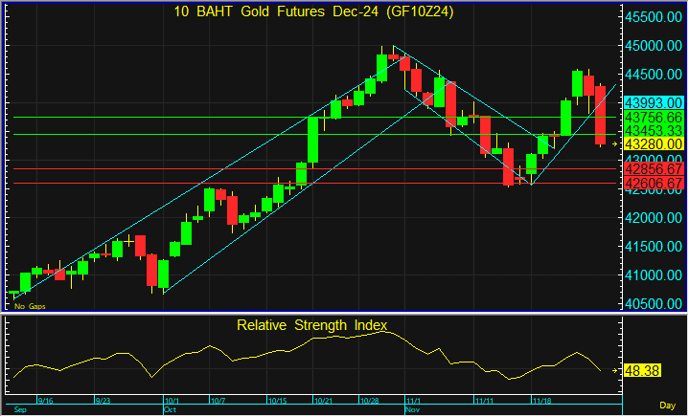The width and height of the screenshot is (689, 417).
Task: Click the 10/21 date on time axis
Action: pyautogui.click(x=324, y=400)
